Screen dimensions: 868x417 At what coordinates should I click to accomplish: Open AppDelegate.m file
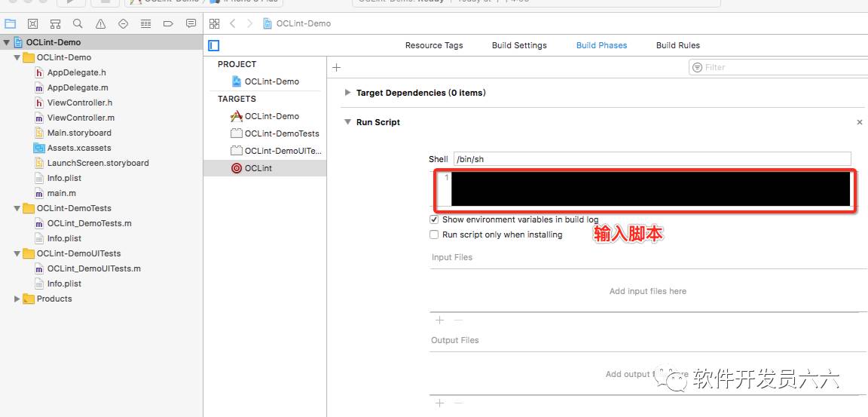coord(78,87)
